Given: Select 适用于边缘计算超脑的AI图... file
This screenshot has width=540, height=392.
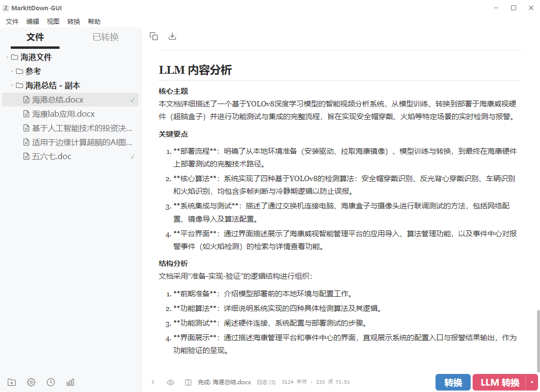Looking at the screenshot, I should click(70, 142).
